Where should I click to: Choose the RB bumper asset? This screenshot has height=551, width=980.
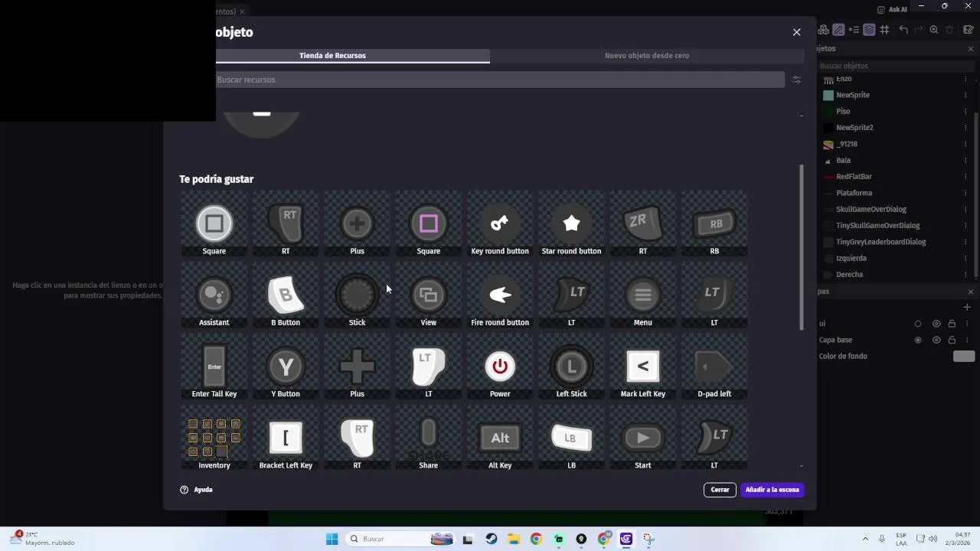(714, 223)
